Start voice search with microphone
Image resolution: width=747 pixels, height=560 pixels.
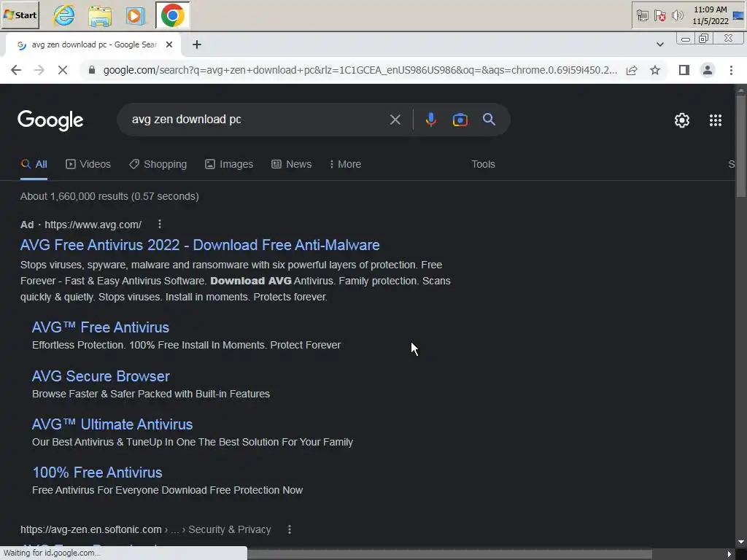tap(430, 120)
